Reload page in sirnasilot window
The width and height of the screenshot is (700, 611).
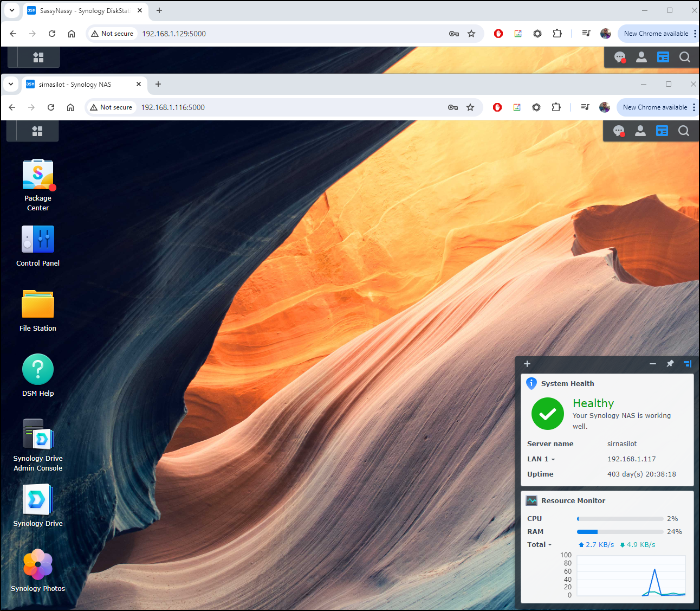click(51, 107)
